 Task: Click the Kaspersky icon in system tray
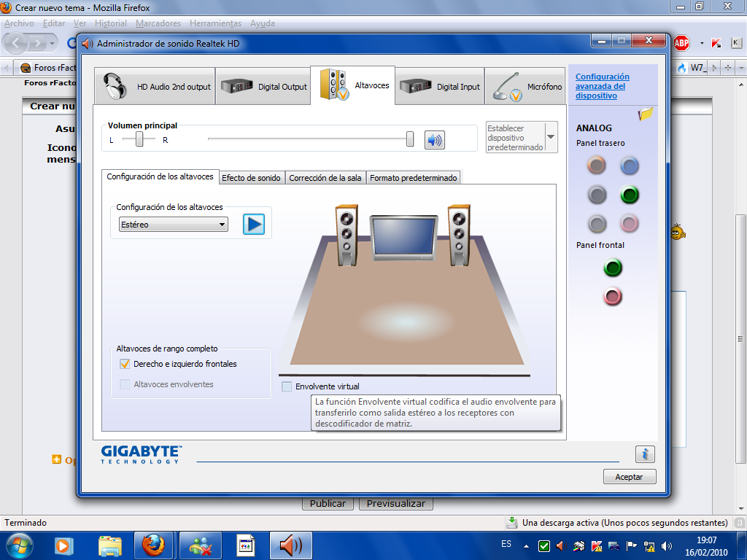(596, 545)
